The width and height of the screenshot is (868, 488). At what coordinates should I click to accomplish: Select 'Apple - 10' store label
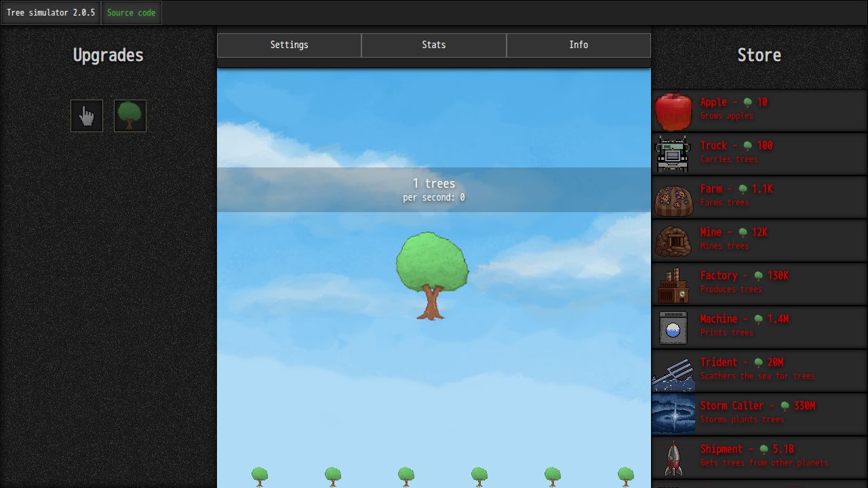point(734,102)
